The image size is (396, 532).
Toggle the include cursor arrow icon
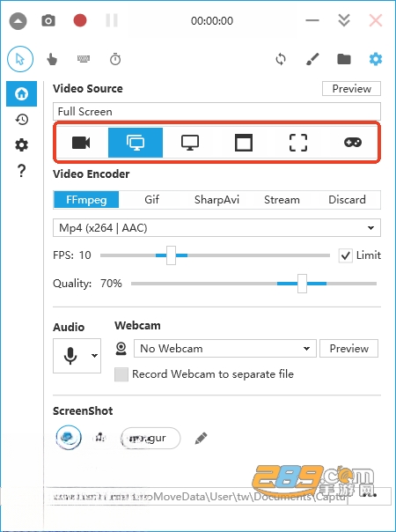(20, 59)
